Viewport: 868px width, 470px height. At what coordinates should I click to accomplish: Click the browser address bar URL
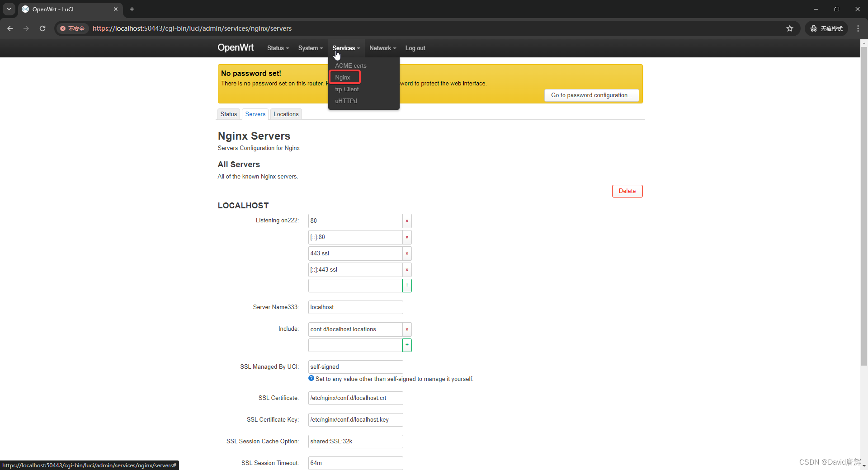pos(192,28)
